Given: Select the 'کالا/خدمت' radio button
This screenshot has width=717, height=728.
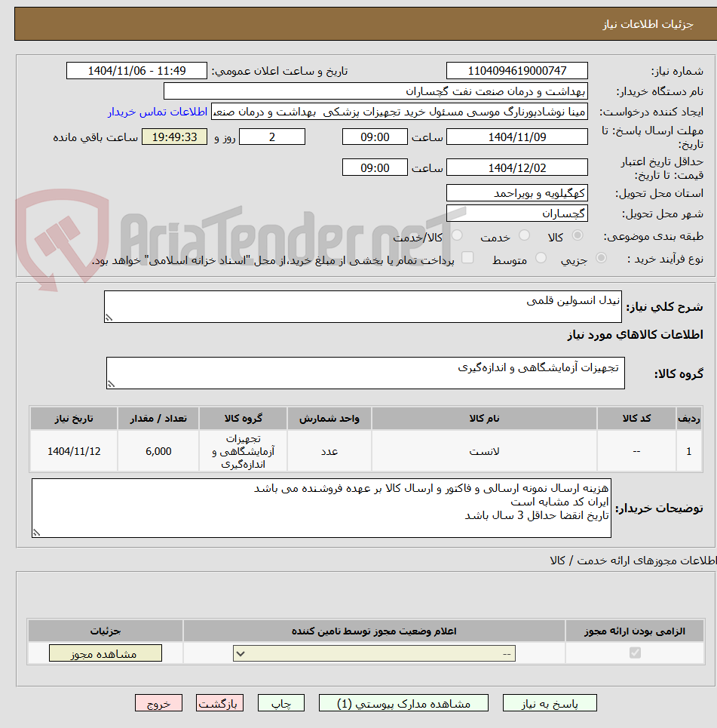Looking at the screenshot, I should click(457, 235).
